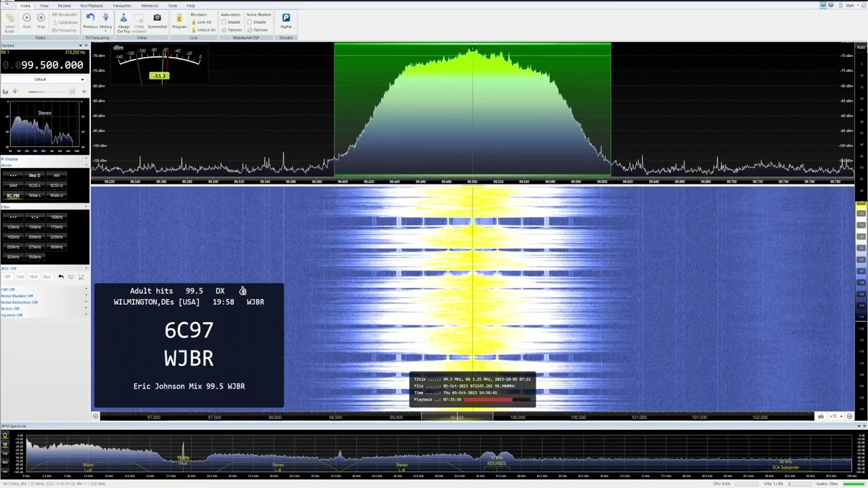868x488 pixels.
Task: Open Noise Blanker Options
Action: point(258,30)
